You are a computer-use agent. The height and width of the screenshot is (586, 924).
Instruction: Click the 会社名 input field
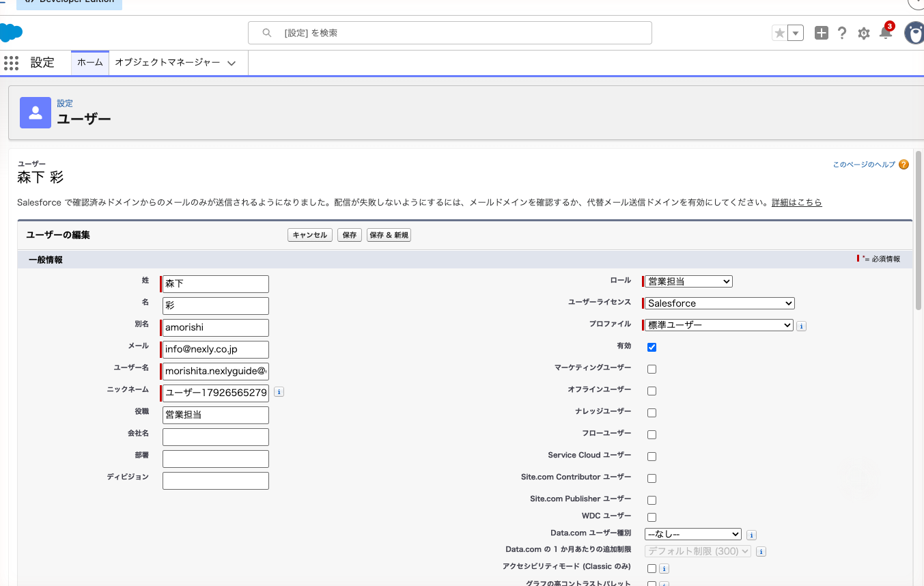[x=216, y=437]
